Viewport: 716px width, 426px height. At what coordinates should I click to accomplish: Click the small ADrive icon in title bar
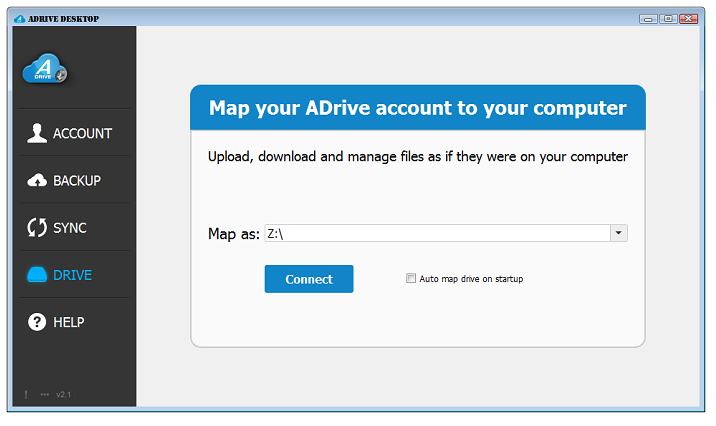pyautogui.click(x=19, y=19)
